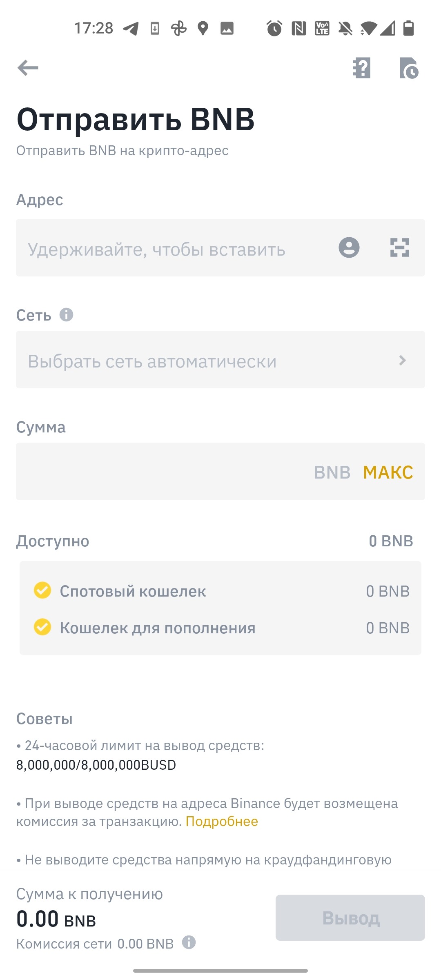Screen dimensions: 441x980
Task: Tap the back arrow icon
Action: 28,68
